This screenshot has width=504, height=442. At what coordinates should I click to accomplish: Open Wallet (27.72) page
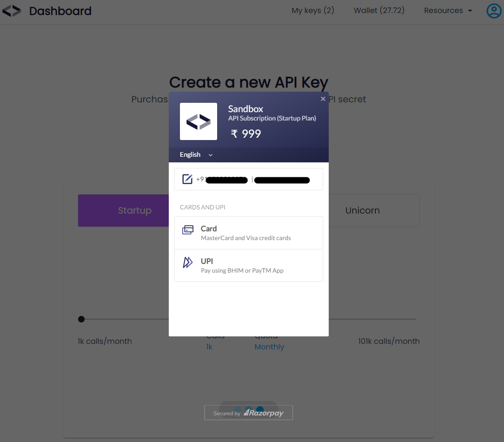pos(379,11)
